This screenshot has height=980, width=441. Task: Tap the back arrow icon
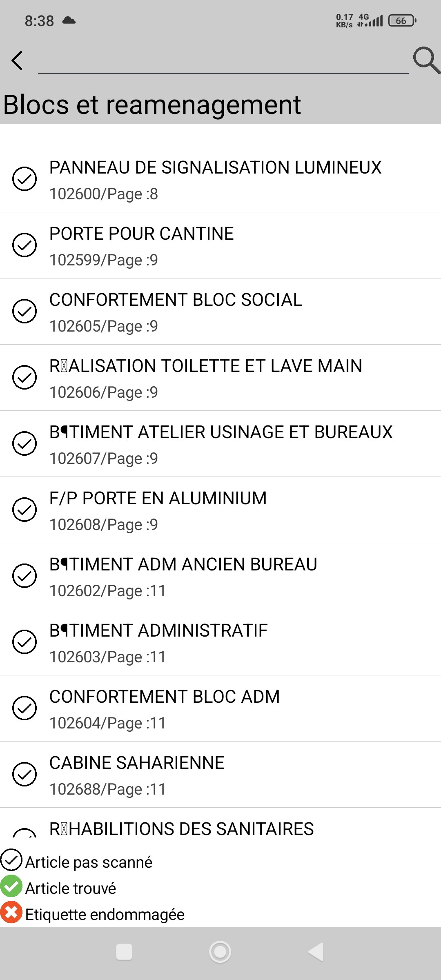tap(17, 61)
